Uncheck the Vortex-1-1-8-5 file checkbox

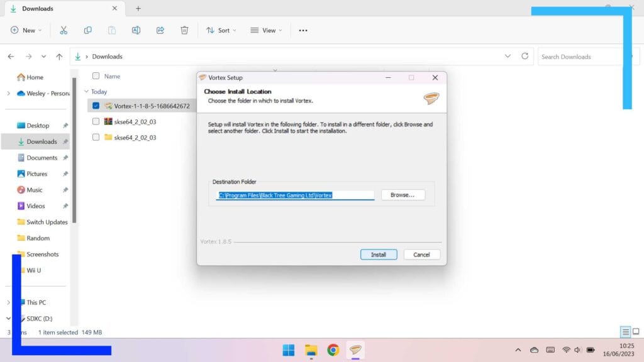click(x=96, y=106)
